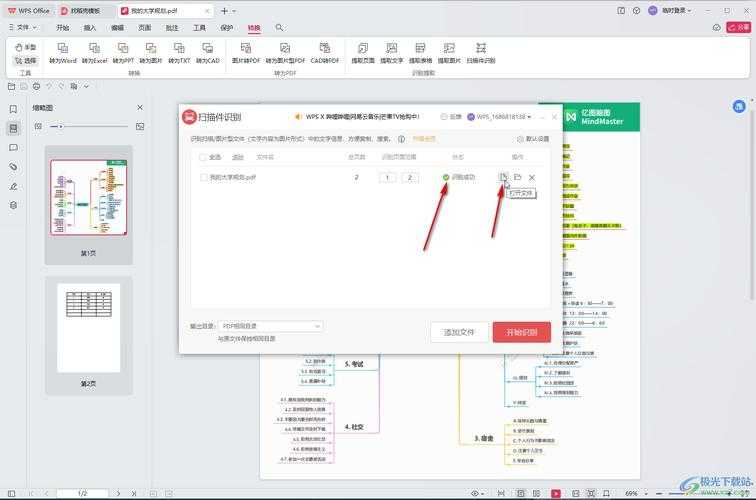Click the CAD转PDF icon

[324, 53]
